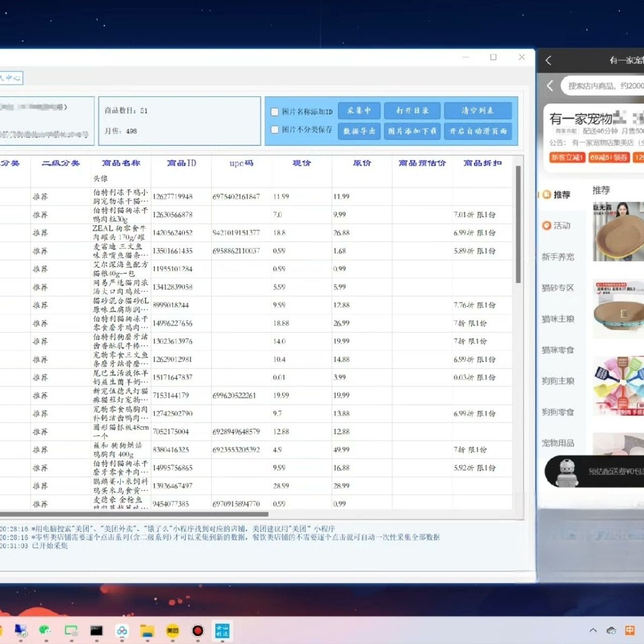Select the upc code 699620522261
This screenshot has height=644, width=644.
234,396
